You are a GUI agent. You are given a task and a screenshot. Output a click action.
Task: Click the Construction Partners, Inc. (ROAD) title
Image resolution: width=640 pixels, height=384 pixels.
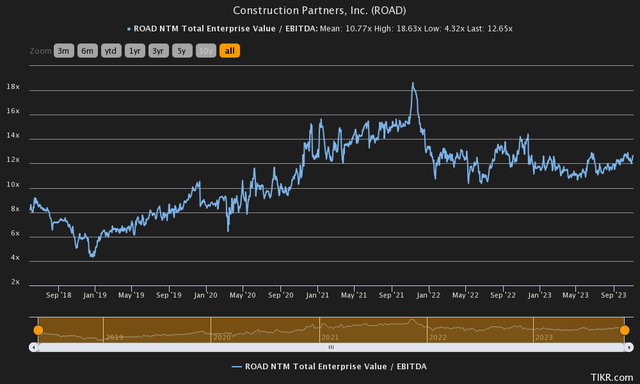click(320, 11)
